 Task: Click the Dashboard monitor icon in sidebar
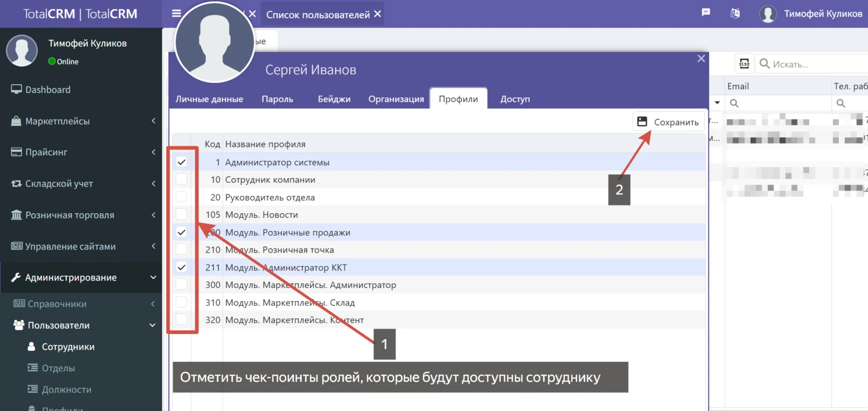[16, 90]
